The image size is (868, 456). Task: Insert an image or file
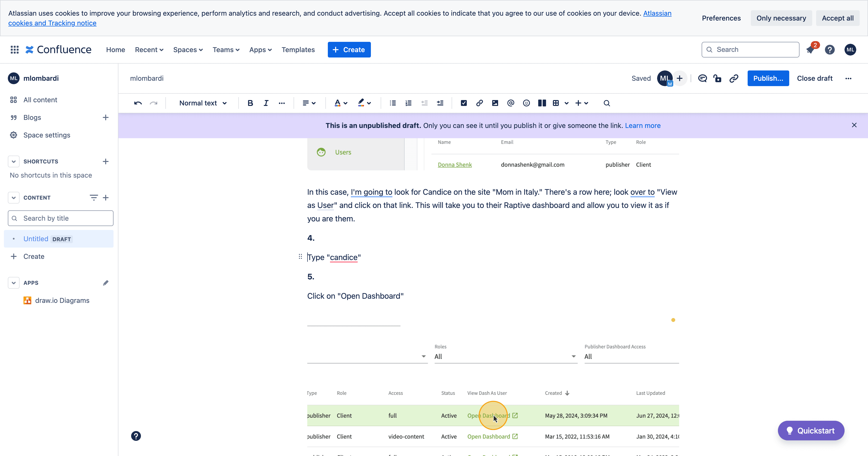tap(495, 103)
